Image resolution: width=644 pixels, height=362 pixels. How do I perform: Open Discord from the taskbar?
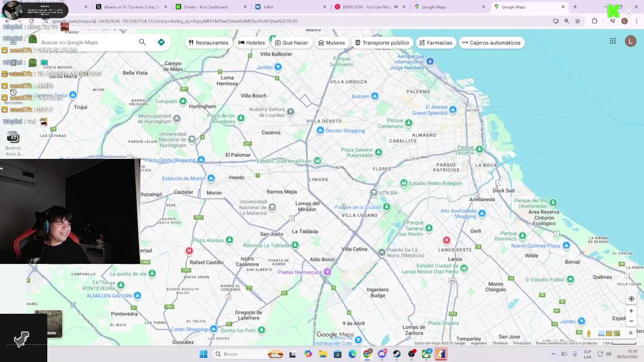382,354
